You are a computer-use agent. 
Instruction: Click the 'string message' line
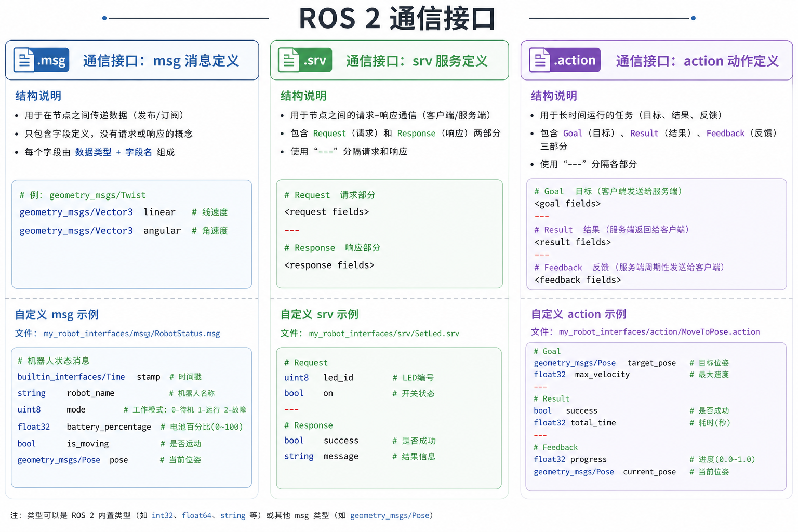point(360,456)
